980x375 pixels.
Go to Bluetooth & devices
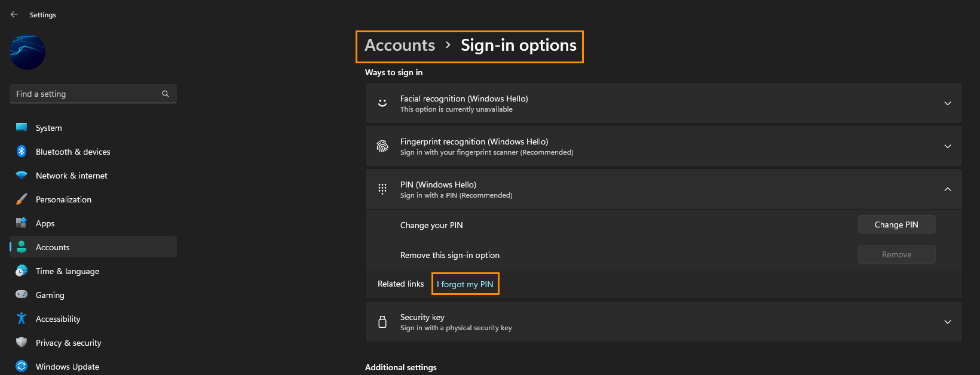pos(93,152)
